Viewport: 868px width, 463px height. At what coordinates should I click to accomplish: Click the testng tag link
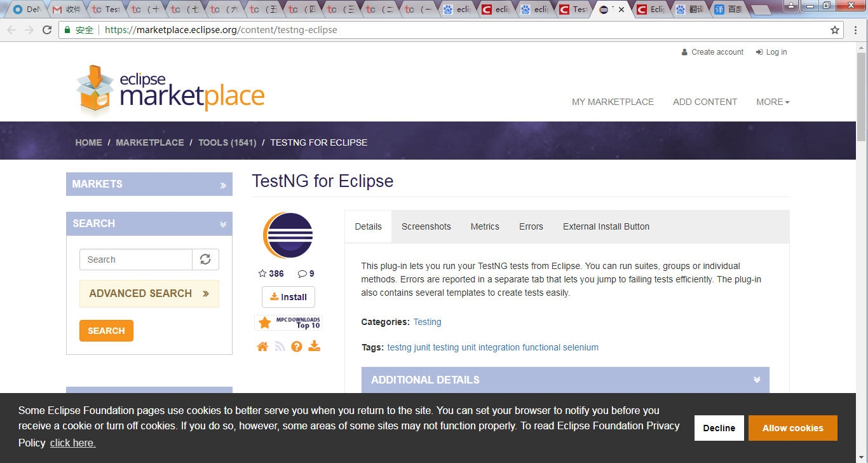pyautogui.click(x=399, y=347)
